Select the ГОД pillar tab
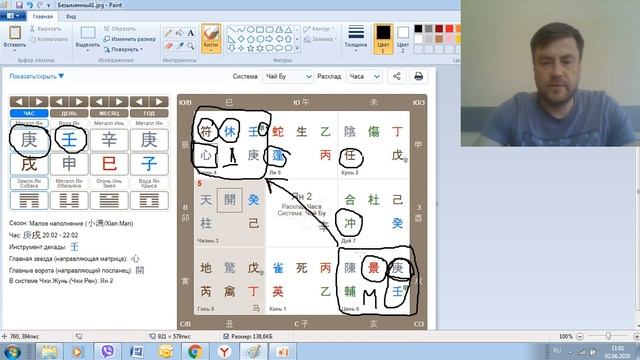Screen dimensions: 640x360 [149, 113]
